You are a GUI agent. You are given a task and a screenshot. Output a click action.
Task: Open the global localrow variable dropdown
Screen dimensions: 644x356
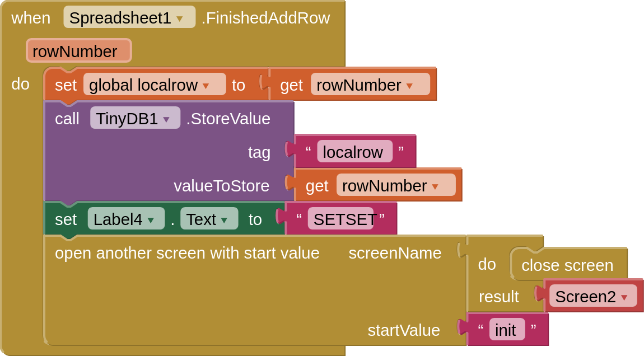[206, 86]
